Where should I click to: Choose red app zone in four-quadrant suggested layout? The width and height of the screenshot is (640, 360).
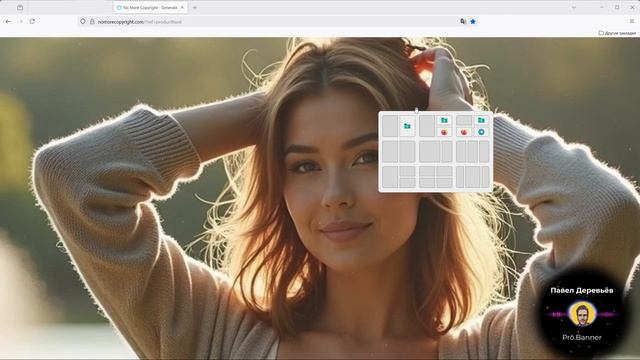click(x=464, y=132)
